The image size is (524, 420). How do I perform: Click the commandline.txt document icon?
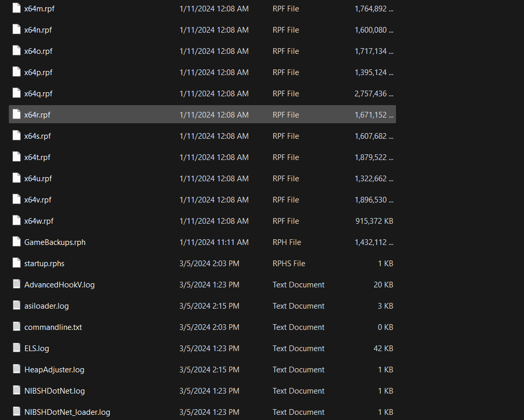(x=17, y=326)
